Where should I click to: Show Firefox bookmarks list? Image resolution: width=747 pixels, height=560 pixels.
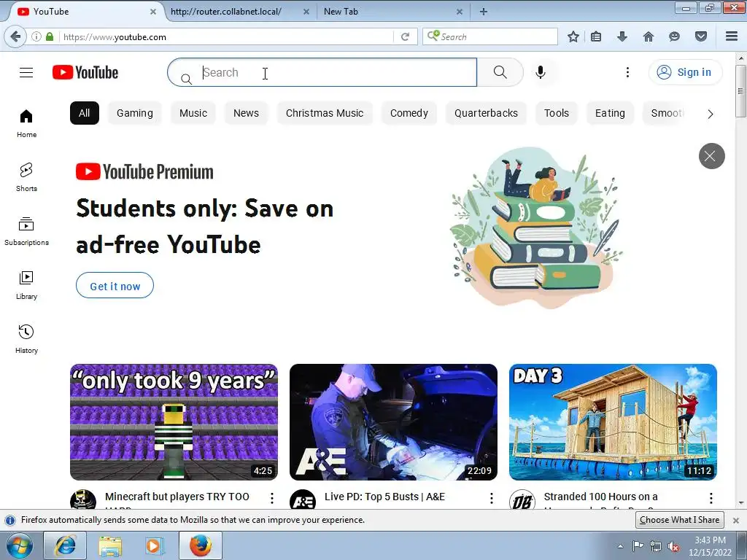click(596, 36)
